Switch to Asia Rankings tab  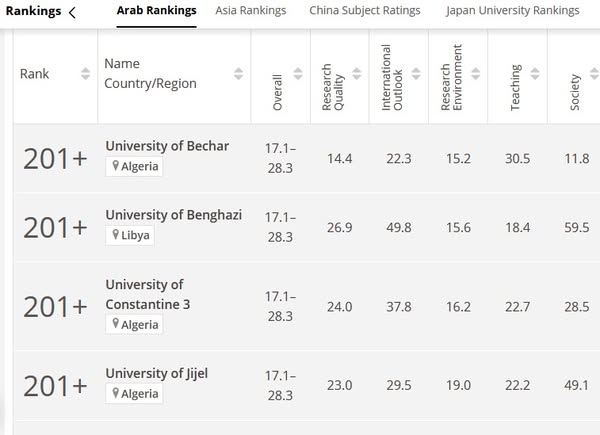(x=251, y=10)
